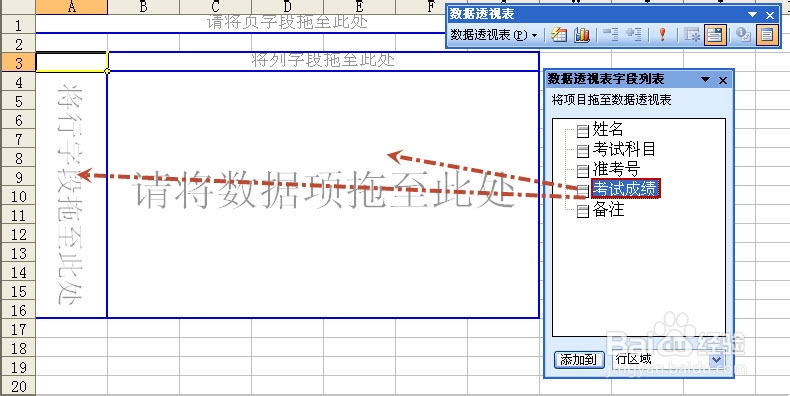Screen dimensions: 790x396
Task: Select row 20 header
Action: point(18,386)
